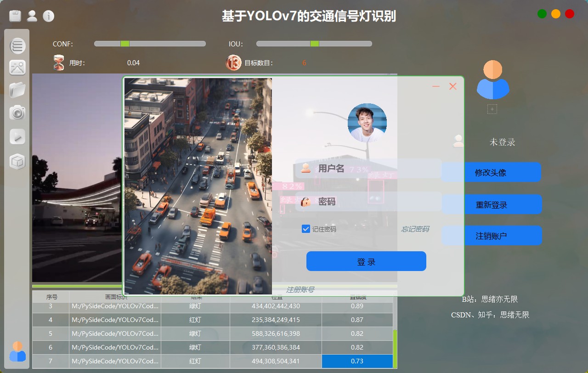Screen dimensions: 588x373
Task: Select position cell 588,326,616,398
Action: [x=276, y=333]
